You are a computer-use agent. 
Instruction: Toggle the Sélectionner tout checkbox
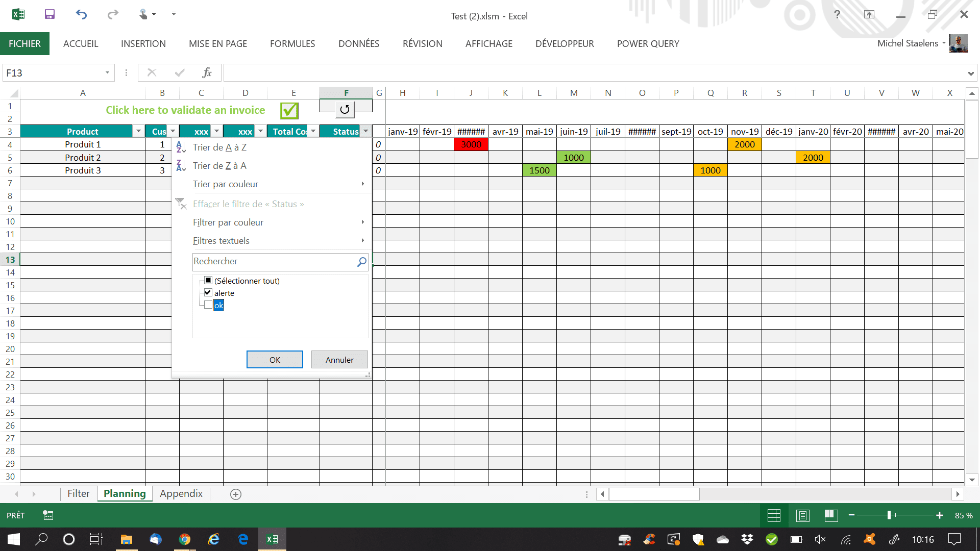click(208, 280)
